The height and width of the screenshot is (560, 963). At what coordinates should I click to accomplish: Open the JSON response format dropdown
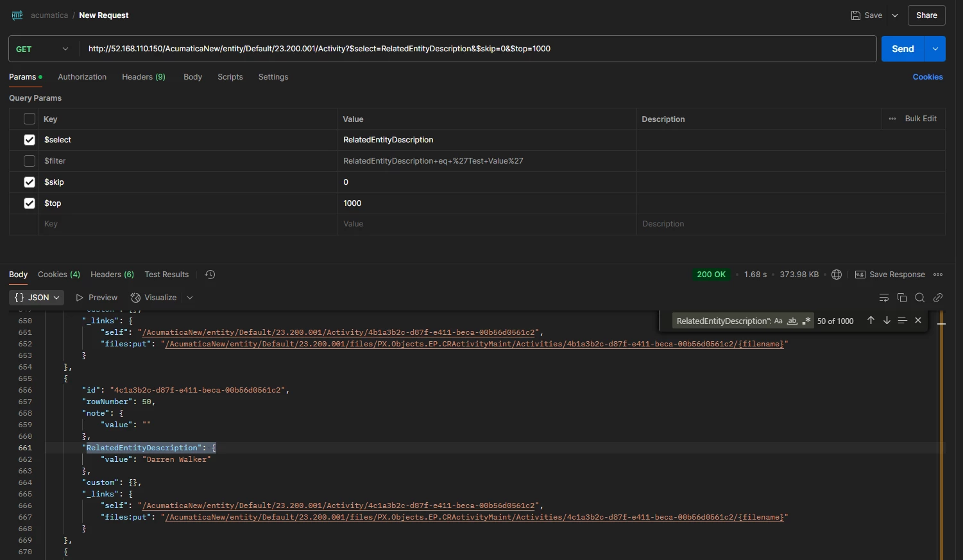click(x=36, y=297)
